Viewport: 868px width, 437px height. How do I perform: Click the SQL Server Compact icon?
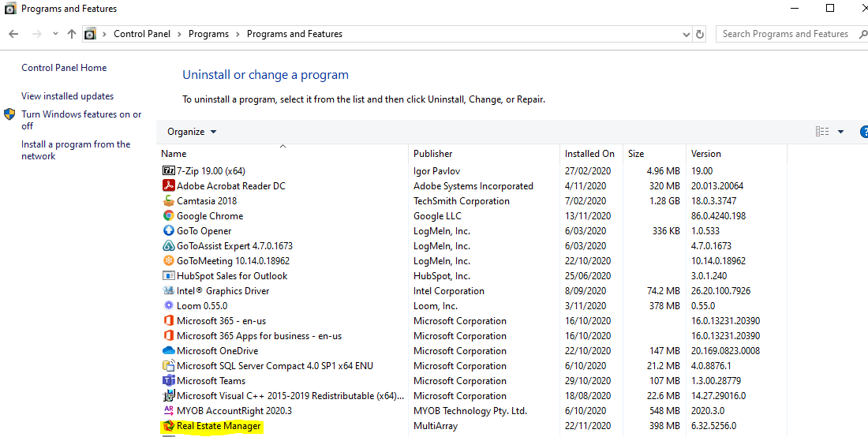pyautogui.click(x=168, y=366)
